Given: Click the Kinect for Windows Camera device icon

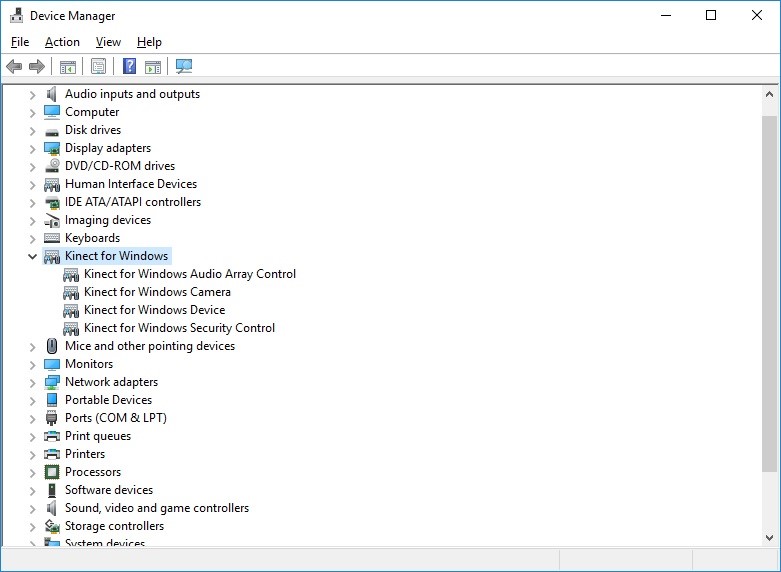Looking at the screenshot, I should (71, 293).
